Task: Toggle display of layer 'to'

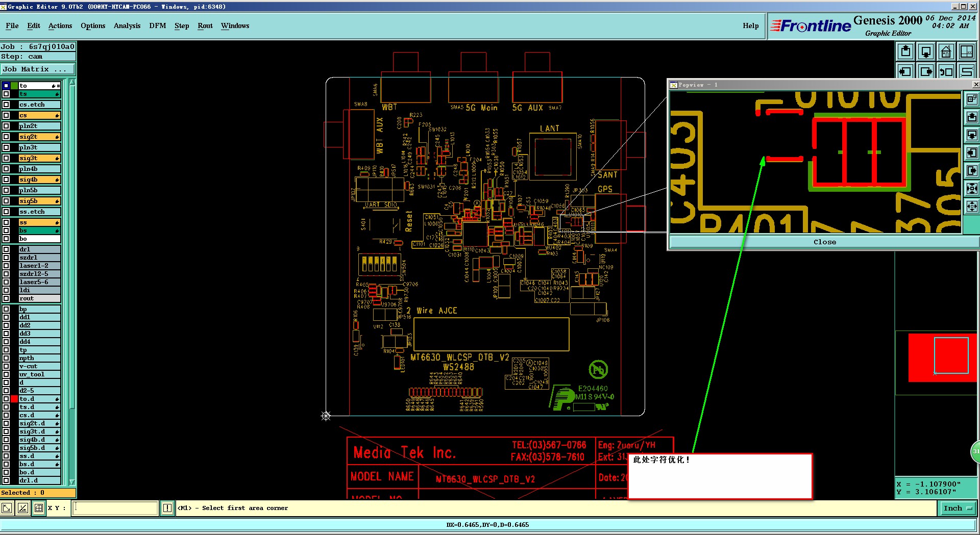Action: [x=6, y=86]
